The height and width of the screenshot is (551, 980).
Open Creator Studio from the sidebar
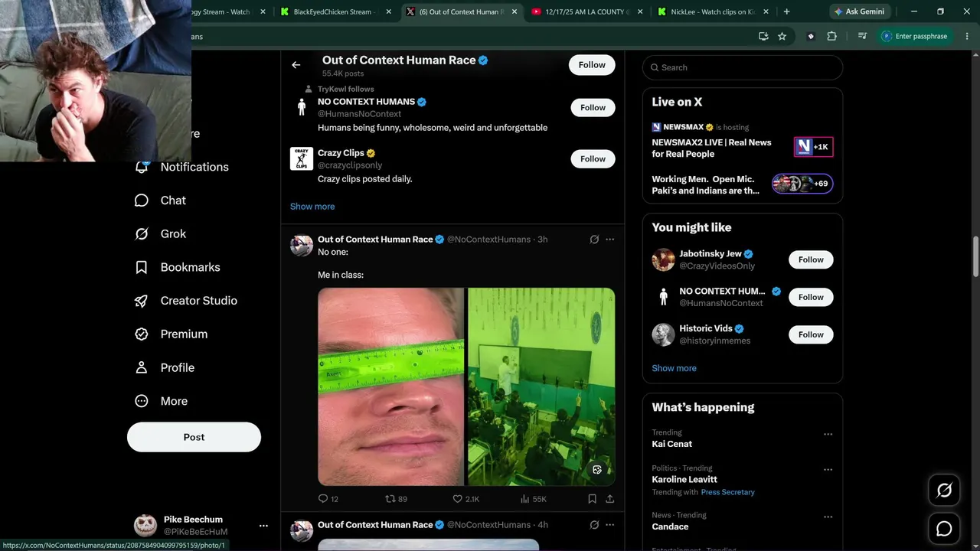pos(185,301)
